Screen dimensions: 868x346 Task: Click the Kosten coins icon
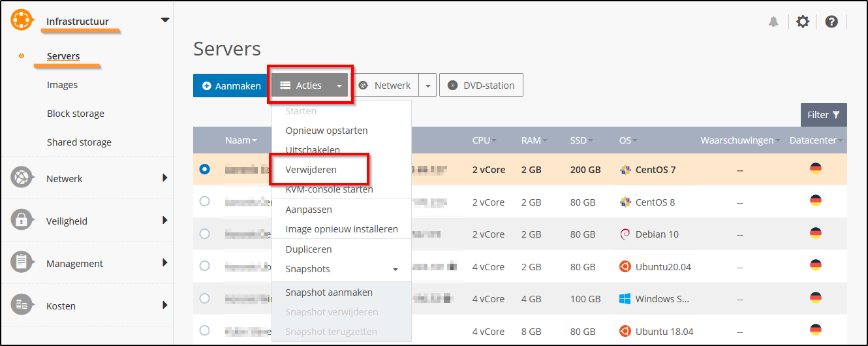coord(22,305)
